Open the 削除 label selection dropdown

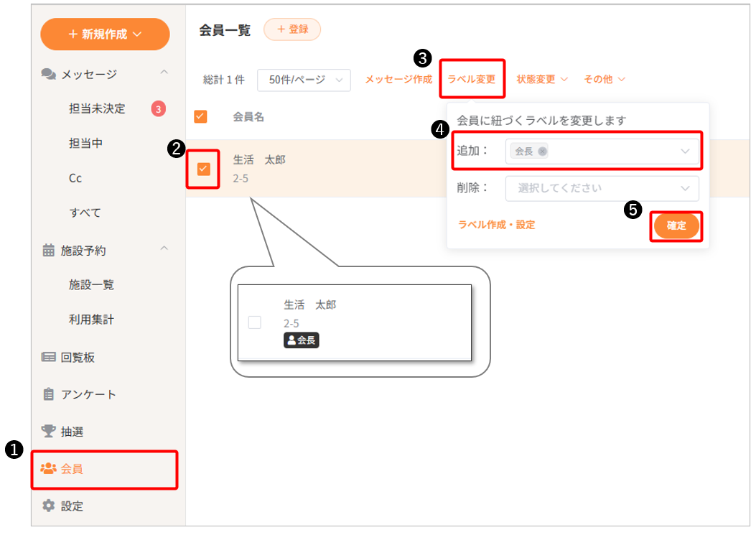[x=602, y=188]
